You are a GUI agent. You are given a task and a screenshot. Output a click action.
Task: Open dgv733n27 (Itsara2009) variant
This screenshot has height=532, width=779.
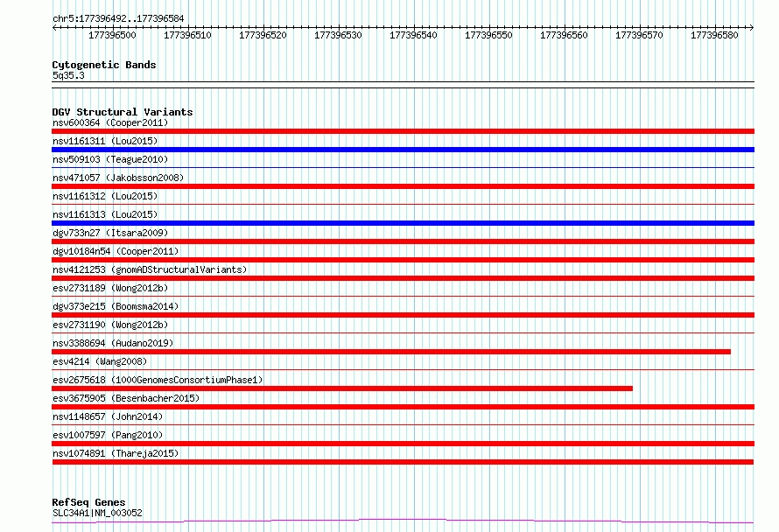coord(110,233)
